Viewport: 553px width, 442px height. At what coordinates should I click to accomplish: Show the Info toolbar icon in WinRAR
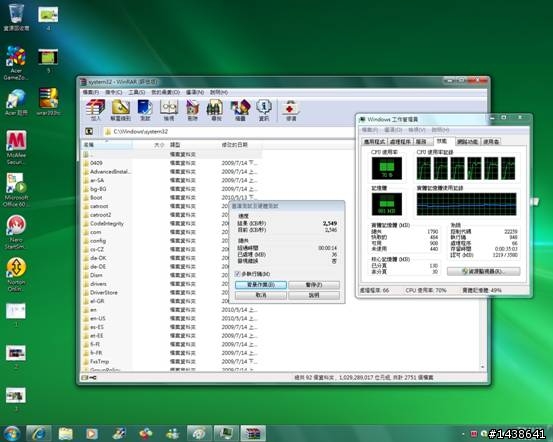(264, 110)
